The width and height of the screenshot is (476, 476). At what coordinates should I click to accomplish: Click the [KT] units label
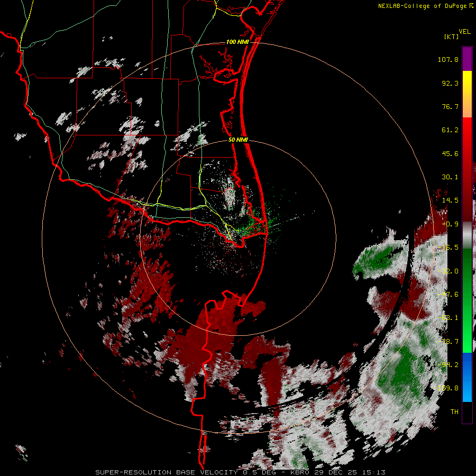pyautogui.click(x=451, y=36)
